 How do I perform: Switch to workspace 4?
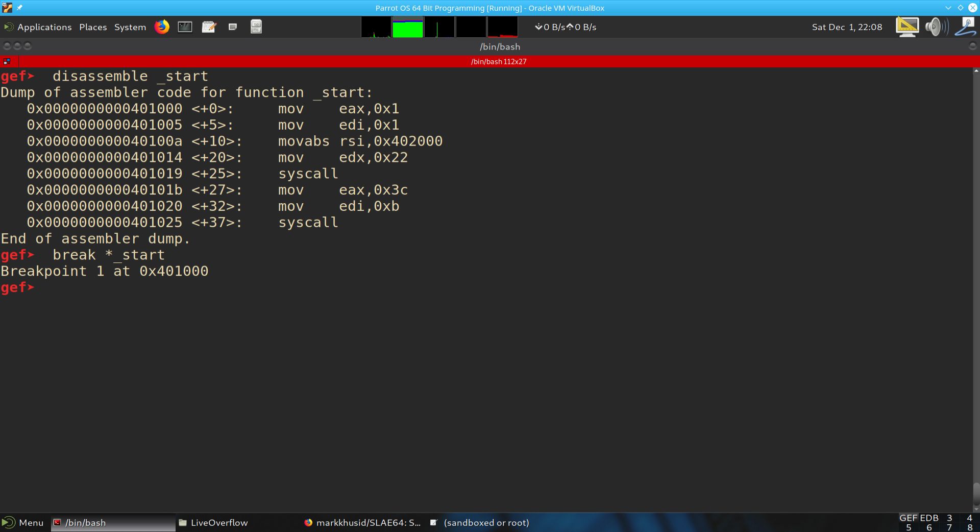(x=970, y=518)
